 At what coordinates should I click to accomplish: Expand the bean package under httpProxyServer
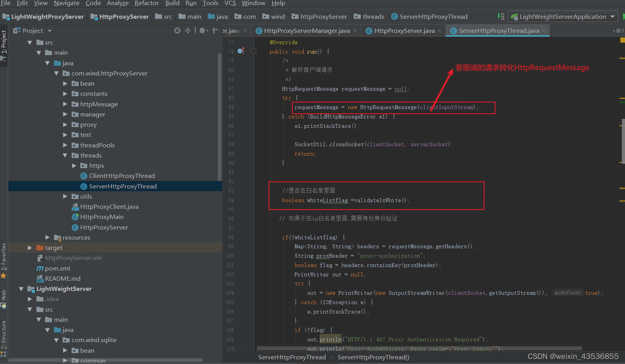(65, 84)
